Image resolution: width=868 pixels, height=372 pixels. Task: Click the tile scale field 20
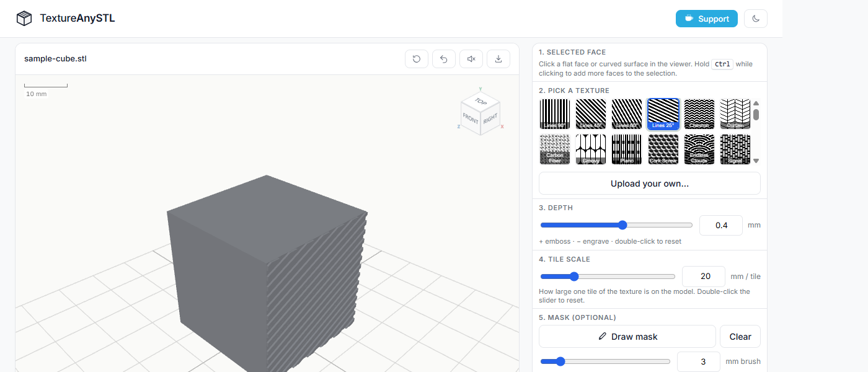704,277
